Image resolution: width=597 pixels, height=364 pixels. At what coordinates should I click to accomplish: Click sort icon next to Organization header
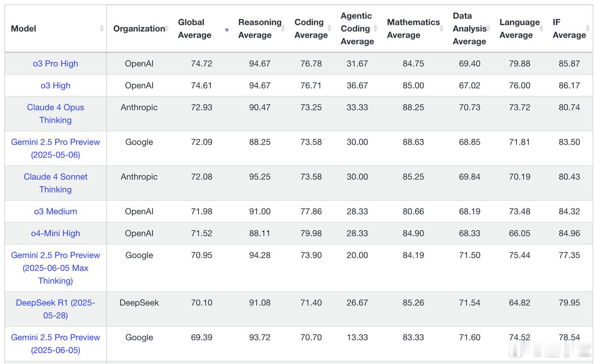pos(167,28)
